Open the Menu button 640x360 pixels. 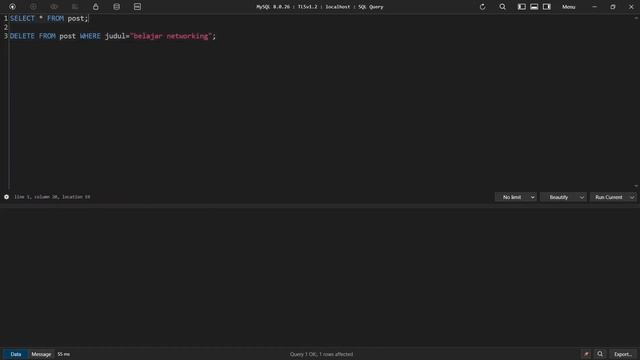[x=568, y=7]
